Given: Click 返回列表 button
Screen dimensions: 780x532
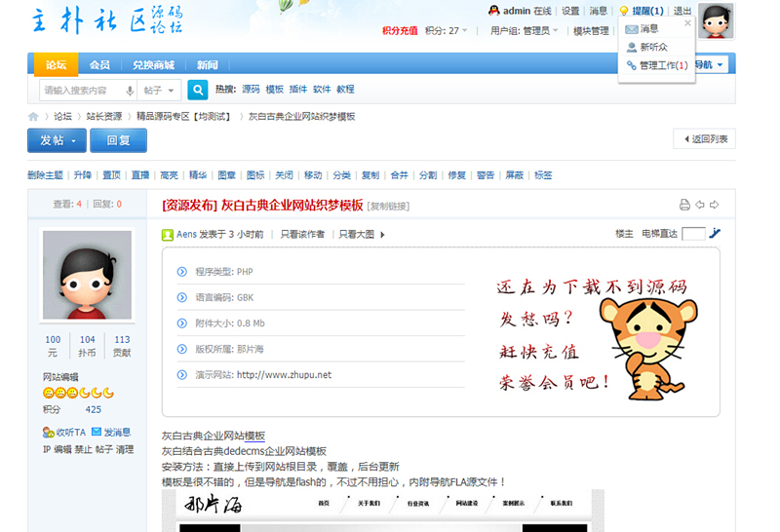Looking at the screenshot, I should tap(704, 139).
